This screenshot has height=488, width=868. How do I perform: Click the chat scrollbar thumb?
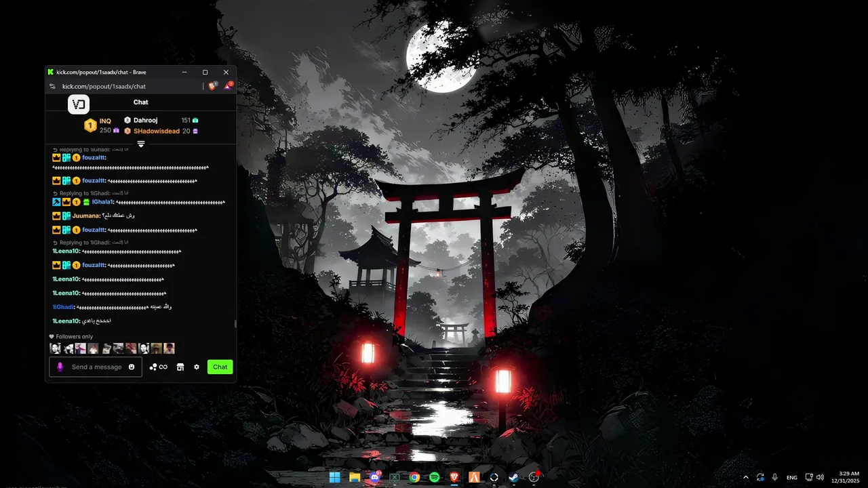click(235, 323)
